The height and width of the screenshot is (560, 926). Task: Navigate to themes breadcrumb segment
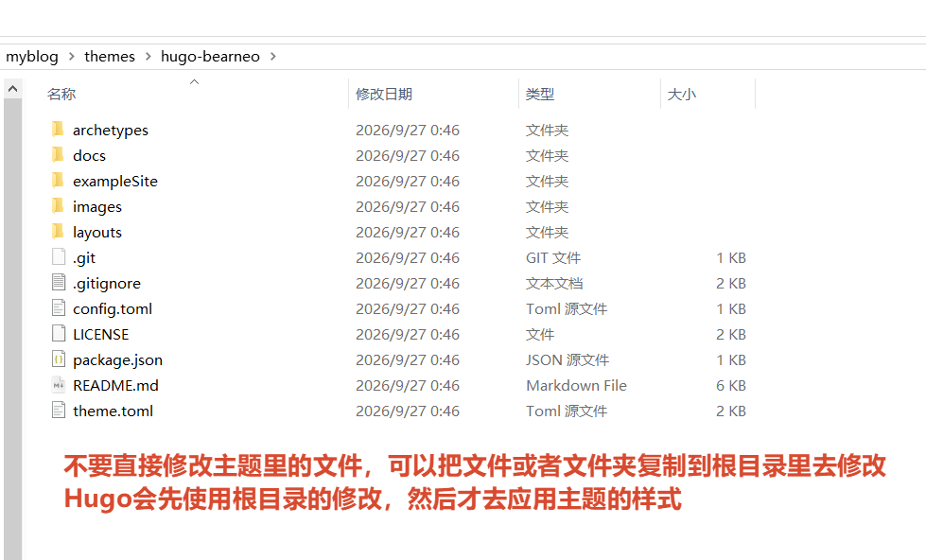point(110,56)
